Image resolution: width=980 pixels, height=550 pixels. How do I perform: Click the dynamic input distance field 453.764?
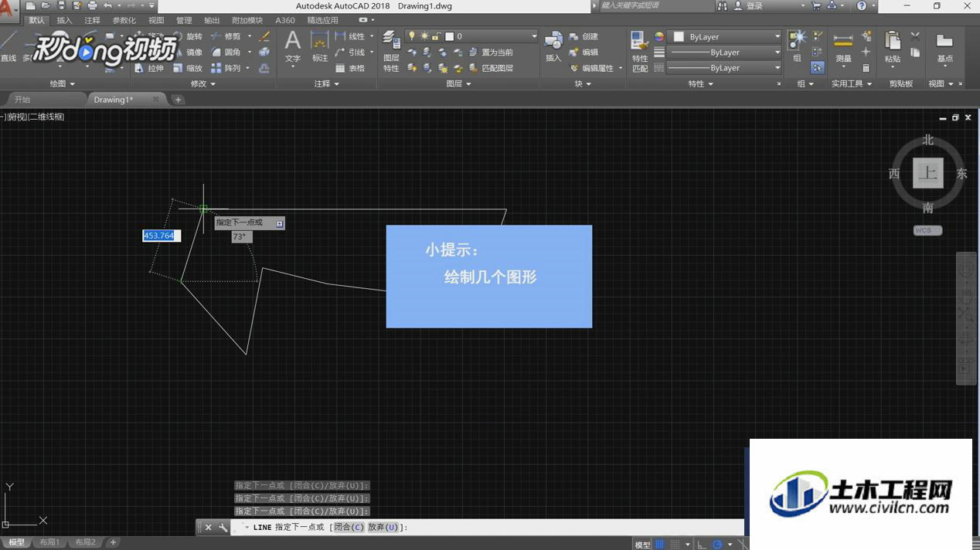161,236
